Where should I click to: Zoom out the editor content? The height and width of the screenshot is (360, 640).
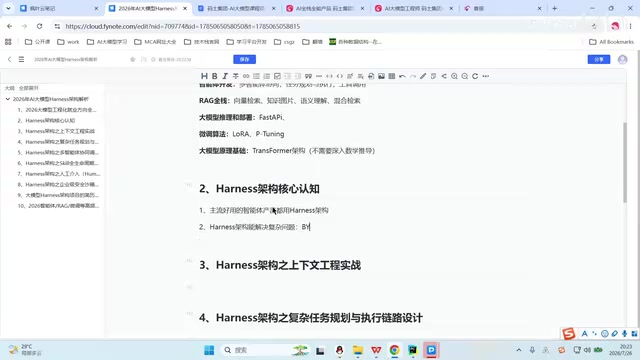tap(464, 76)
